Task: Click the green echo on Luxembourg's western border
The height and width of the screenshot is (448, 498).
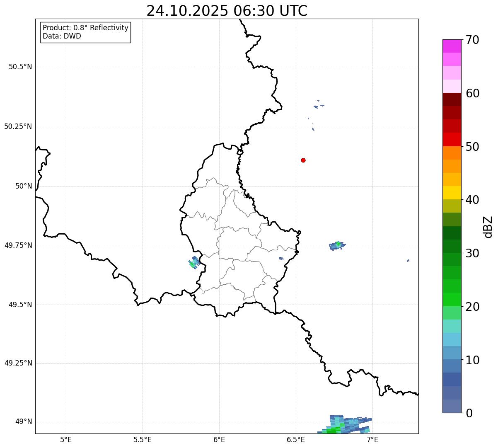Action: click(194, 262)
